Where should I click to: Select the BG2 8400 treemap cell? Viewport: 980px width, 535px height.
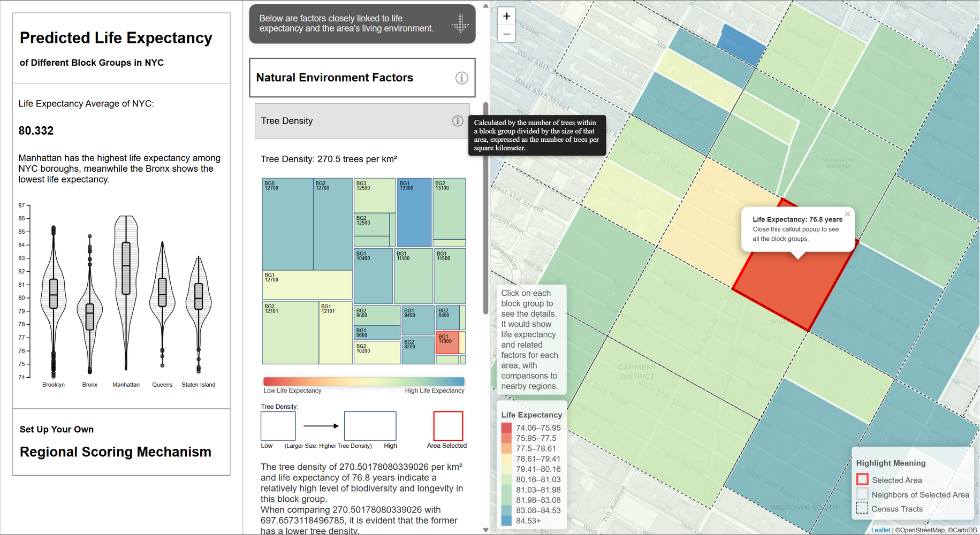point(448,318)
